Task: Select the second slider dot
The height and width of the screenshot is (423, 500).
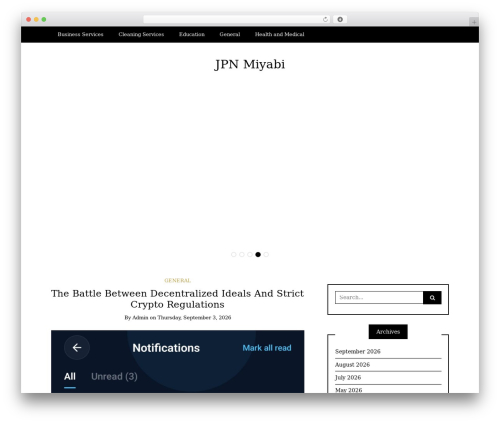Action: click(242, 254)
